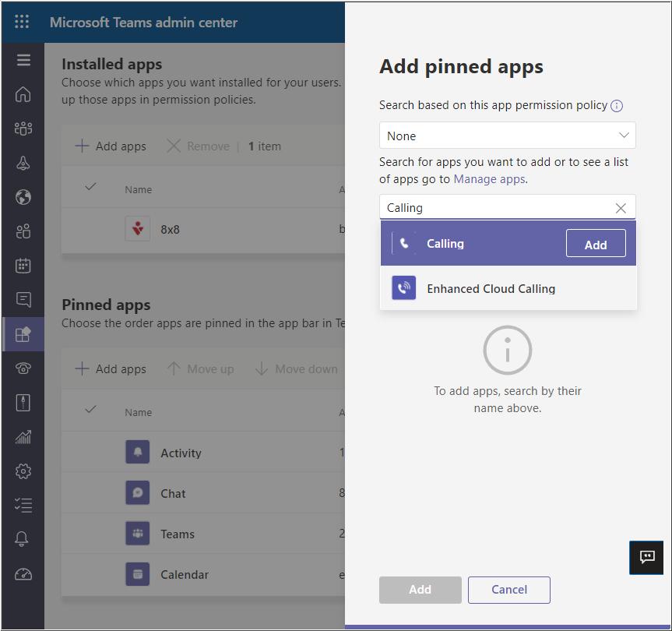
Task: Open Teams section icon in sidebar
Action: pyautogui.click(x=23, y=129)
